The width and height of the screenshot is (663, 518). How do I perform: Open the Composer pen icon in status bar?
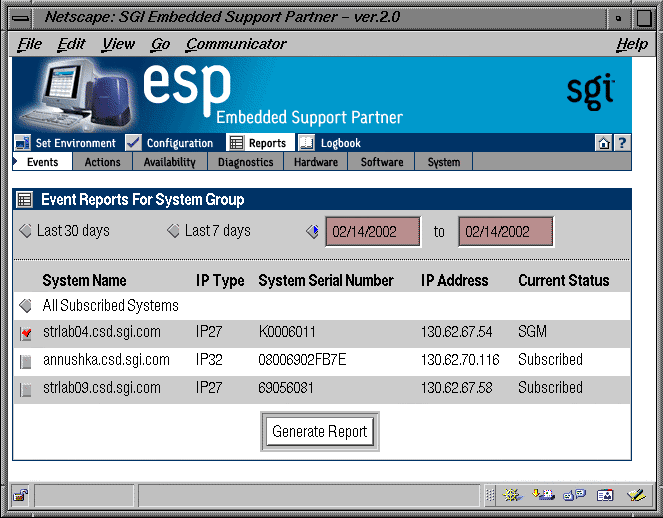pyautogui.click(x=635, y=495)
